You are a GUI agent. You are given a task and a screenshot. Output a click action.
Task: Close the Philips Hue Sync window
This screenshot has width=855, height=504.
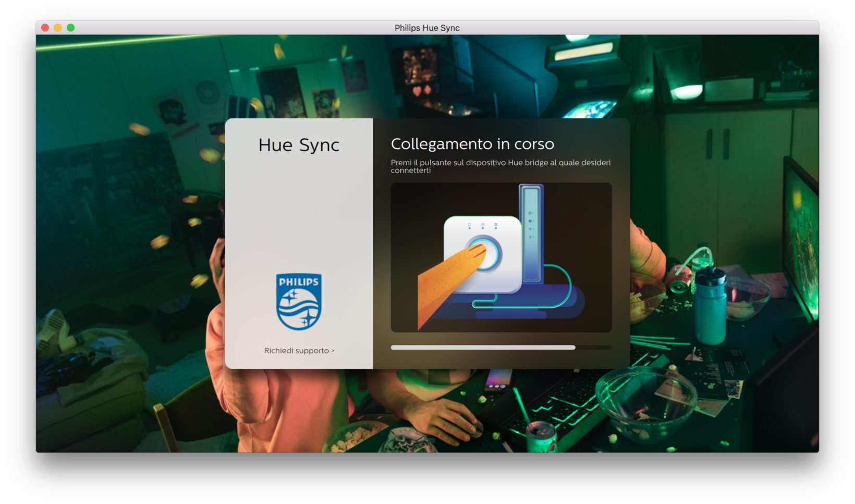click(x=45, y=28)
